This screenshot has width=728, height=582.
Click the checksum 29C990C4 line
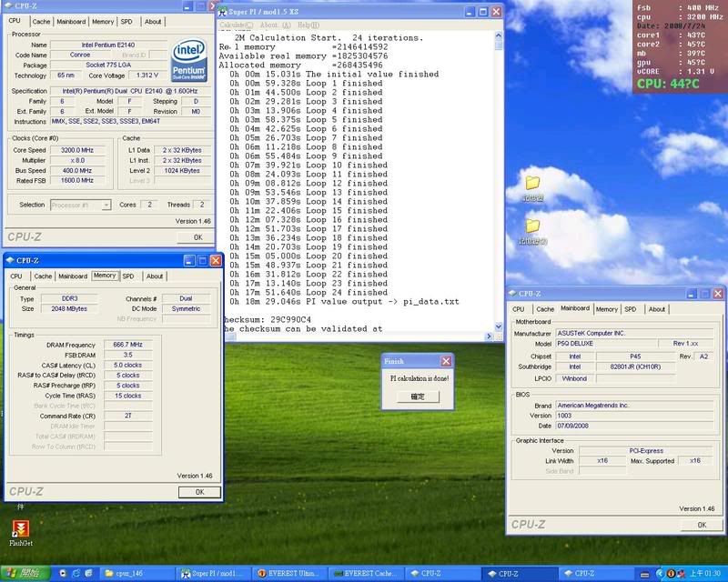tap(268, 320)
